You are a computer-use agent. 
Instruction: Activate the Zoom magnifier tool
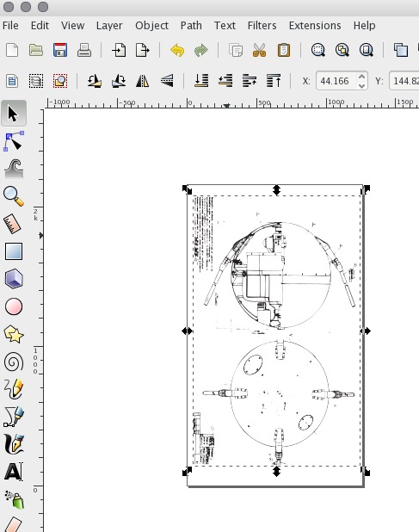click(x=14, y=196)
